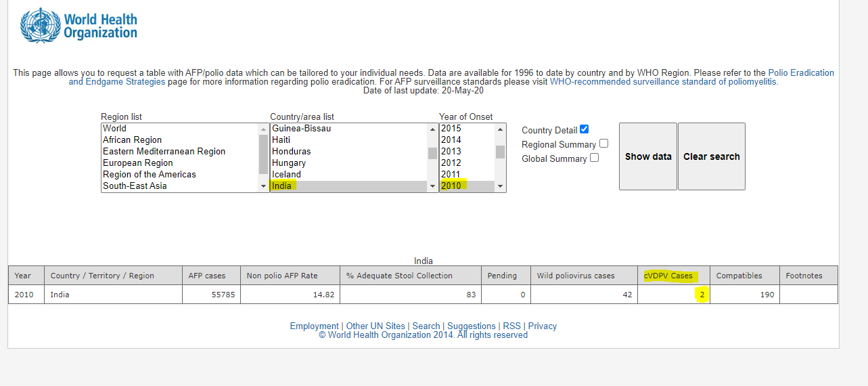Select India in Country/area list
The image size is (868, 386).
349,186
